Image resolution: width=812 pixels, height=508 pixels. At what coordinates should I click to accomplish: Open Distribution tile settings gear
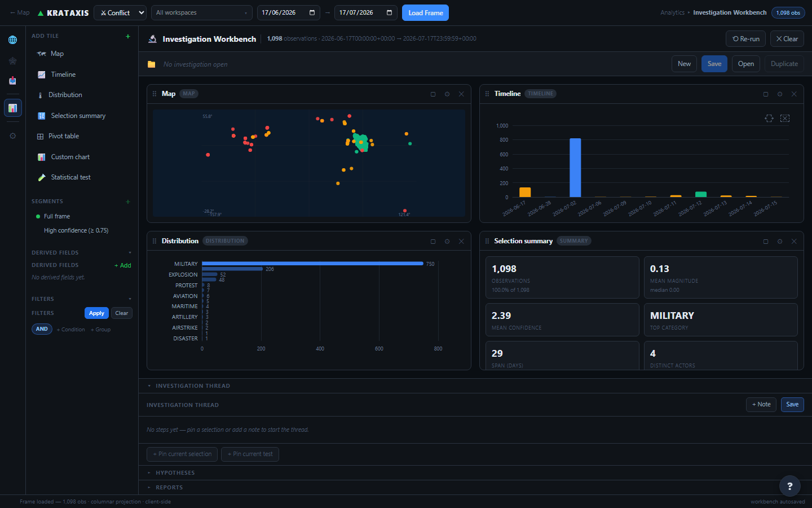[447, 242]
